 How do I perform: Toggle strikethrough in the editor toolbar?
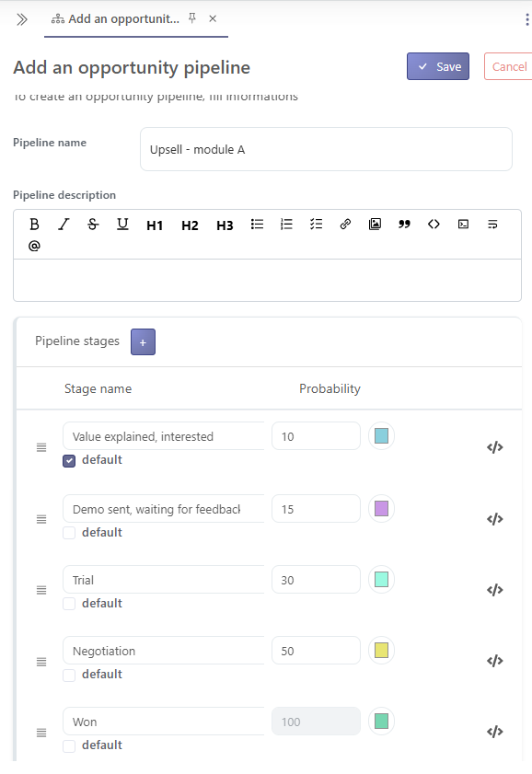click(x=93, y=225)
